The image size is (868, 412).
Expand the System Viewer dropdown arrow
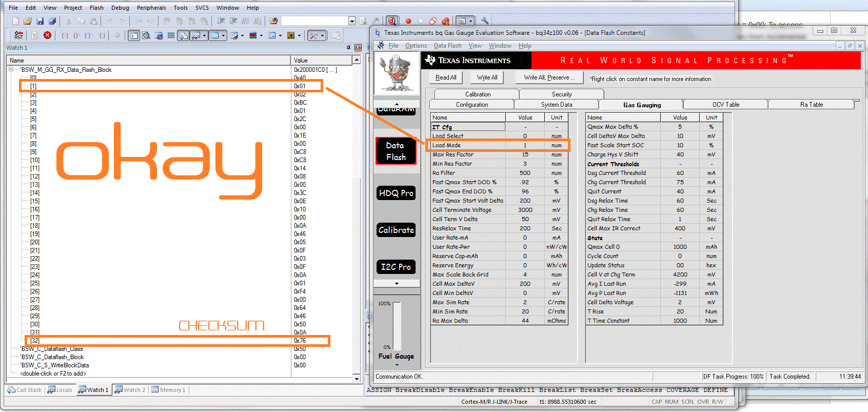tap(299, 35)
